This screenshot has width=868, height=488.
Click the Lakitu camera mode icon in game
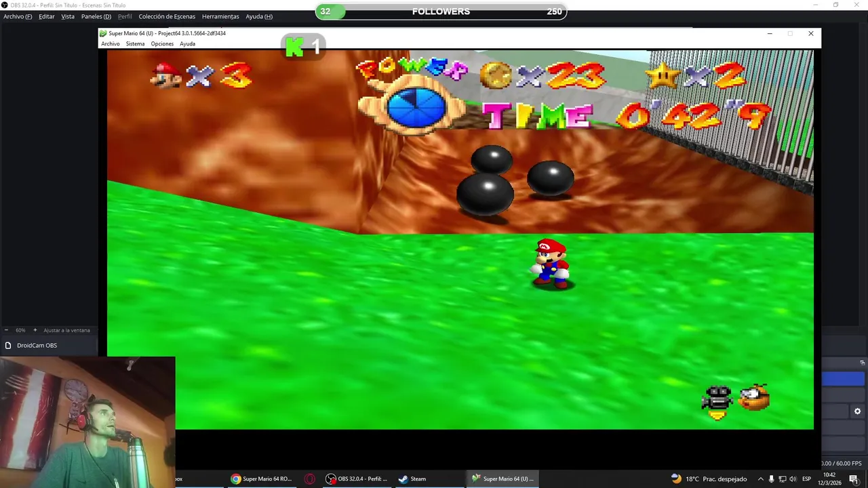click(717, 401)
